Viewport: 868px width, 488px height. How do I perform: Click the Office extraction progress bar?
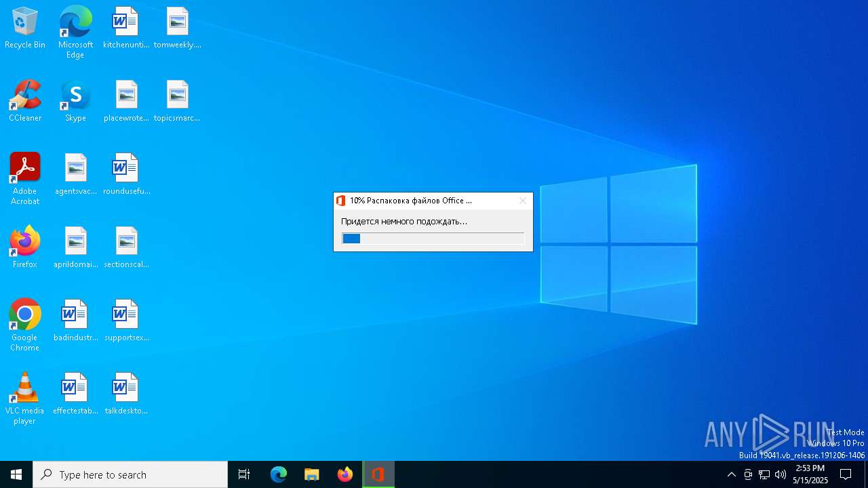[x=433, y=239]
